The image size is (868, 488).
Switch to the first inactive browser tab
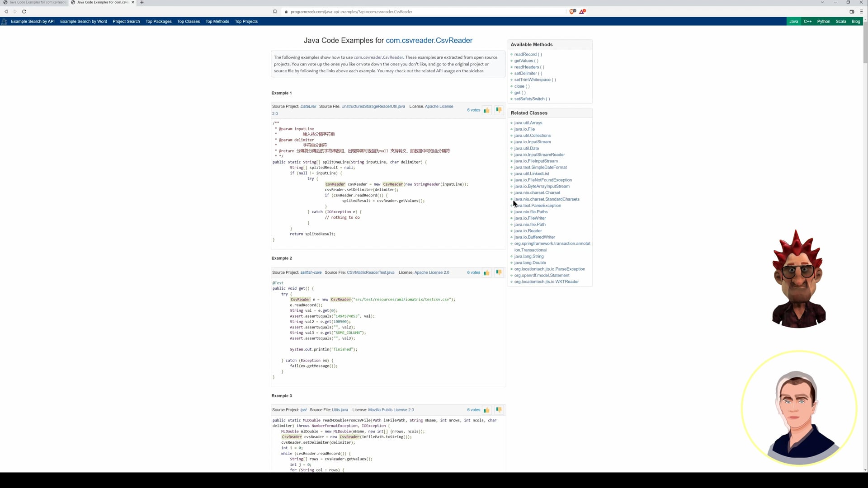[34, 2]
